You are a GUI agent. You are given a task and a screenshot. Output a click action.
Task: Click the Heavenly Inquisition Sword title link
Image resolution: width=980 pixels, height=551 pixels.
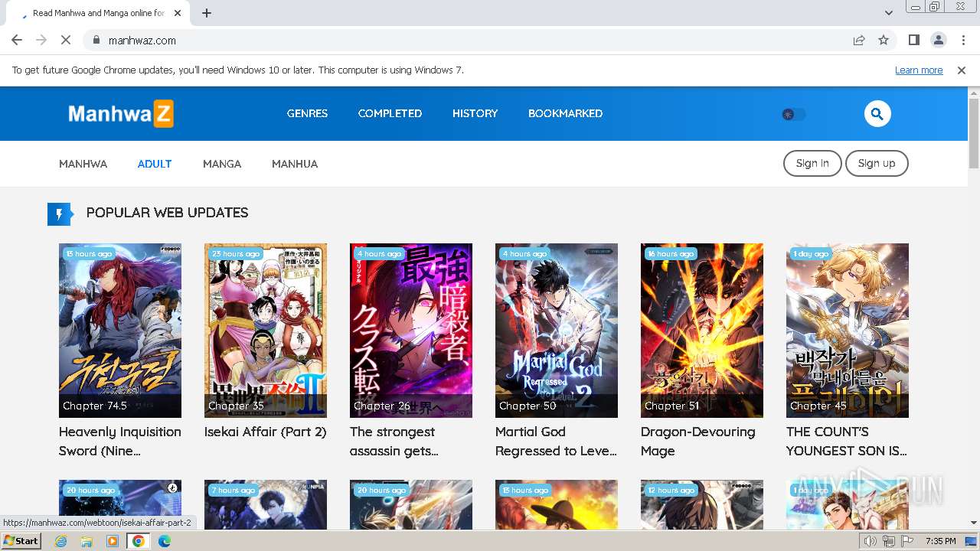coord(120,442)
